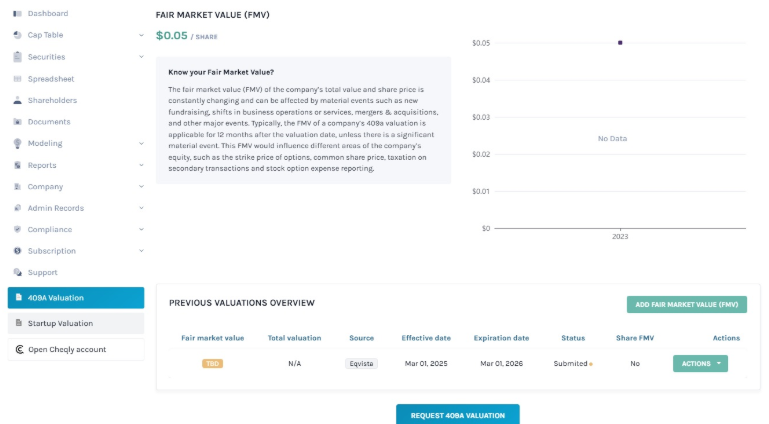Click the $0.05 data point on chart
This screenshot has height=424, width=769.
click(x=620, y=43)
